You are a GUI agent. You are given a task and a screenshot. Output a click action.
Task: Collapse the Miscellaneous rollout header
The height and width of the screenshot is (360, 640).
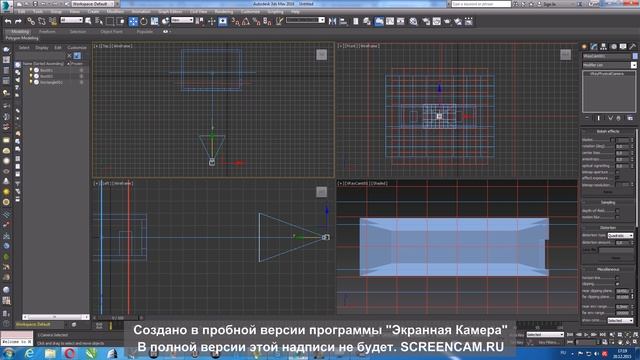[608, 269]
